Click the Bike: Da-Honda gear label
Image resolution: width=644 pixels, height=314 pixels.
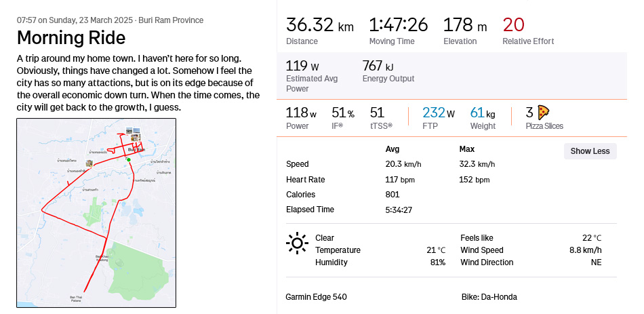click(x=489, y=297)
